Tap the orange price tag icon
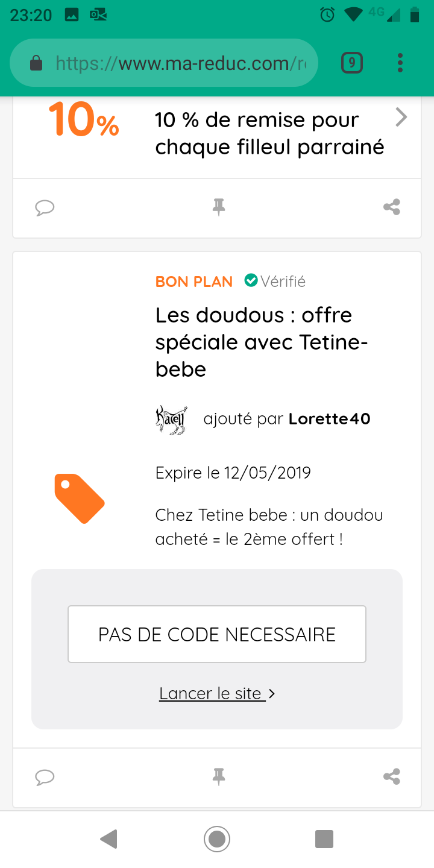The image size is (434, 868). [x=80, y=498]
